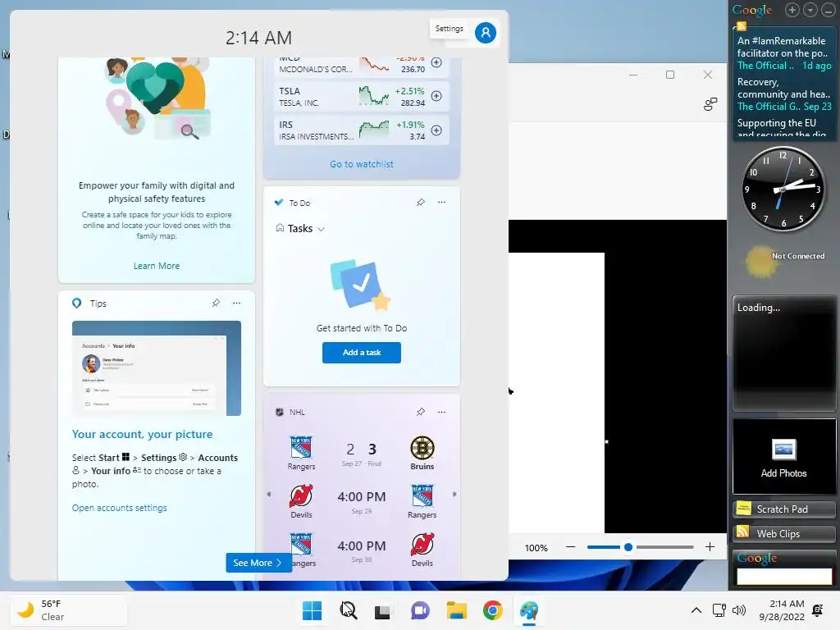
Task: Open volume tray icon
Action: pyautogui.click(x=739, y=610)
